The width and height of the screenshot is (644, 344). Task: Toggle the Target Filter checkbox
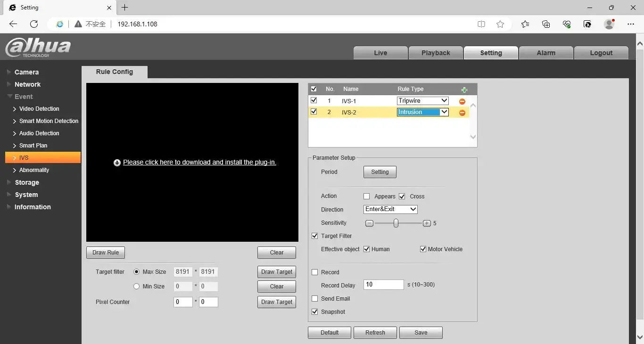point(315,236)
